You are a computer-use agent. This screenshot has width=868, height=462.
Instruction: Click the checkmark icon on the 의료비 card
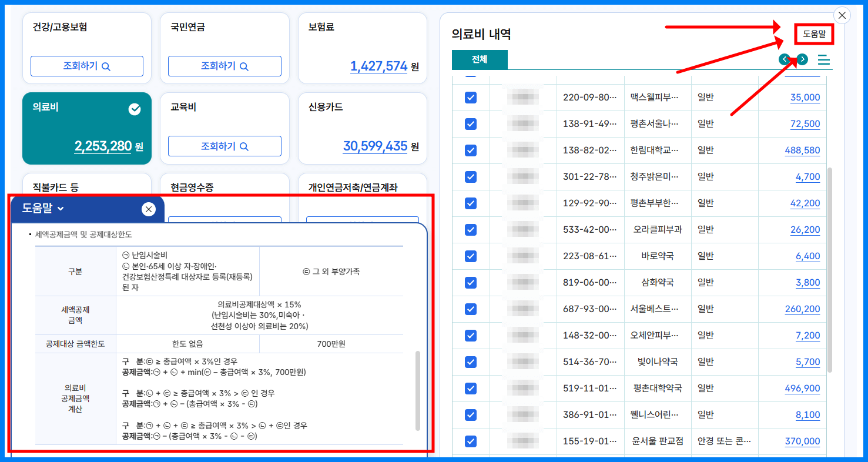click(x=136, y=109)
